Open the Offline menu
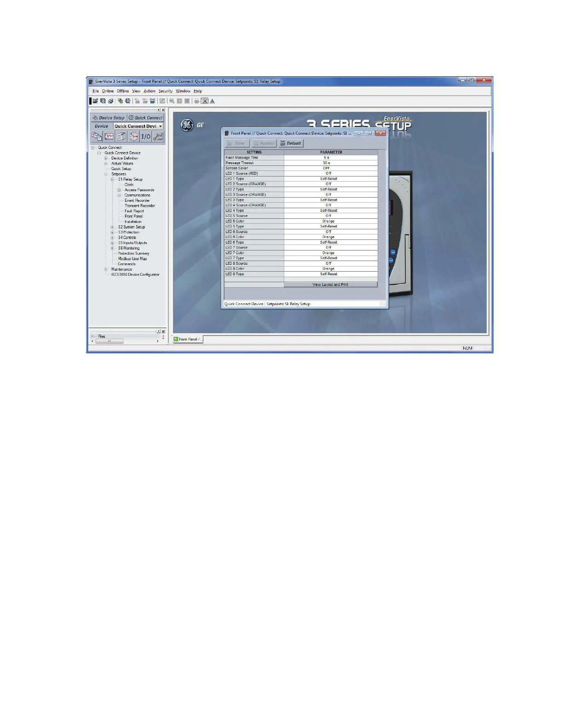The width and height of the screenshot is (563, 728). [123, 91]
